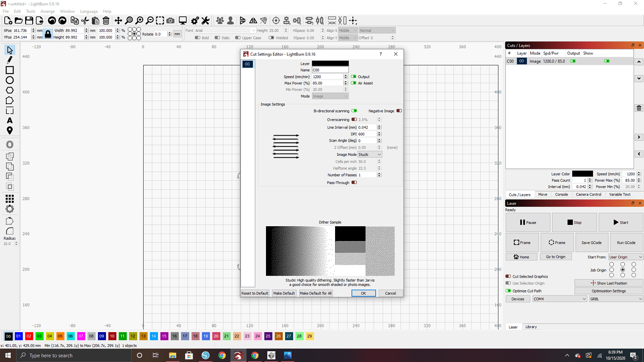Open the Align X Middle dropdown

click(x=348, y=30)
